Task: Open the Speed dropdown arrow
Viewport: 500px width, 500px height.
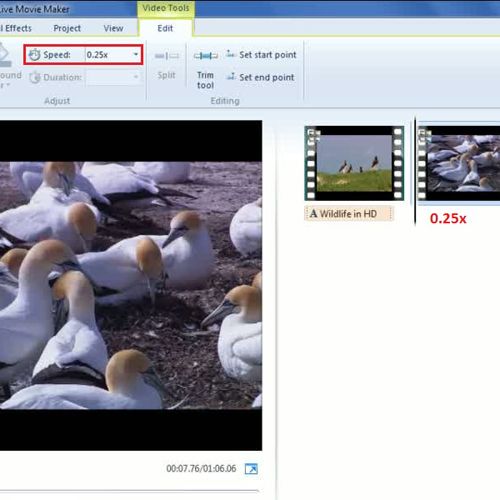Action: pyautogui.click(x=136, y=54)
